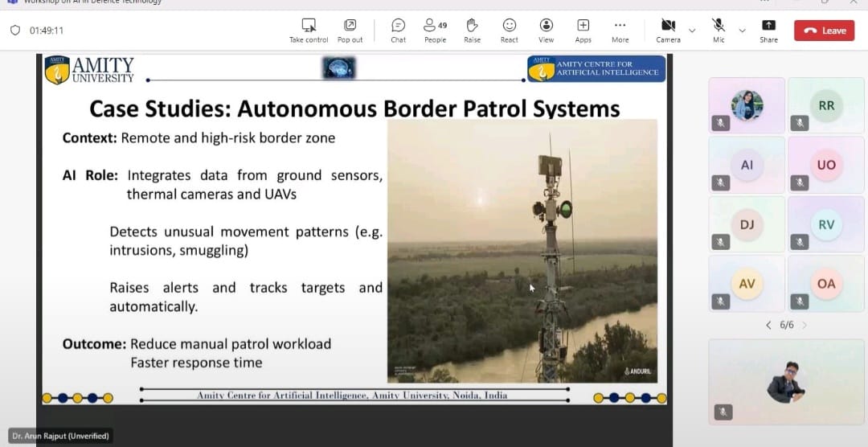The height and width of the screenshot is (447, 868).
Task: Click muted mic icon on UO tile
Action: (800, 182)
